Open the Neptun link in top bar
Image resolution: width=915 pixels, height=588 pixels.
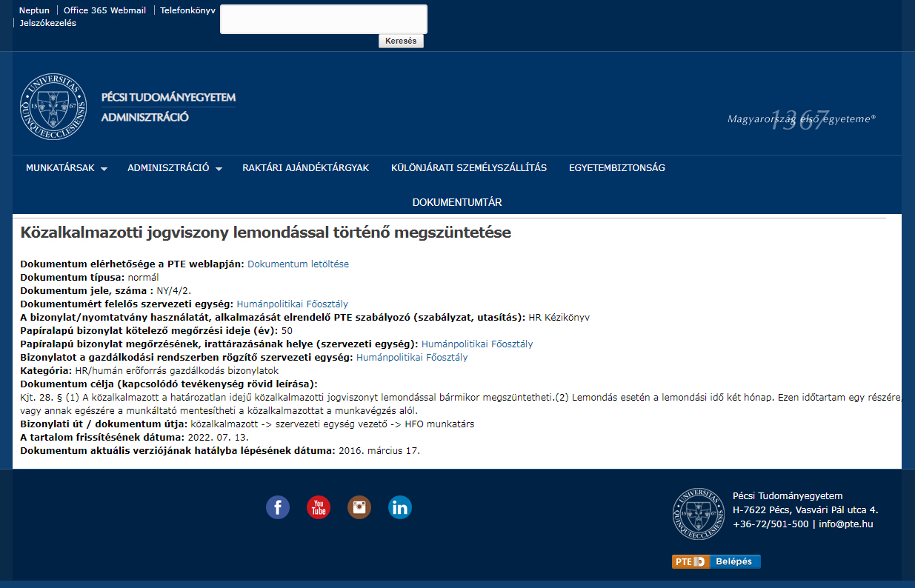[x=34, y=10]
